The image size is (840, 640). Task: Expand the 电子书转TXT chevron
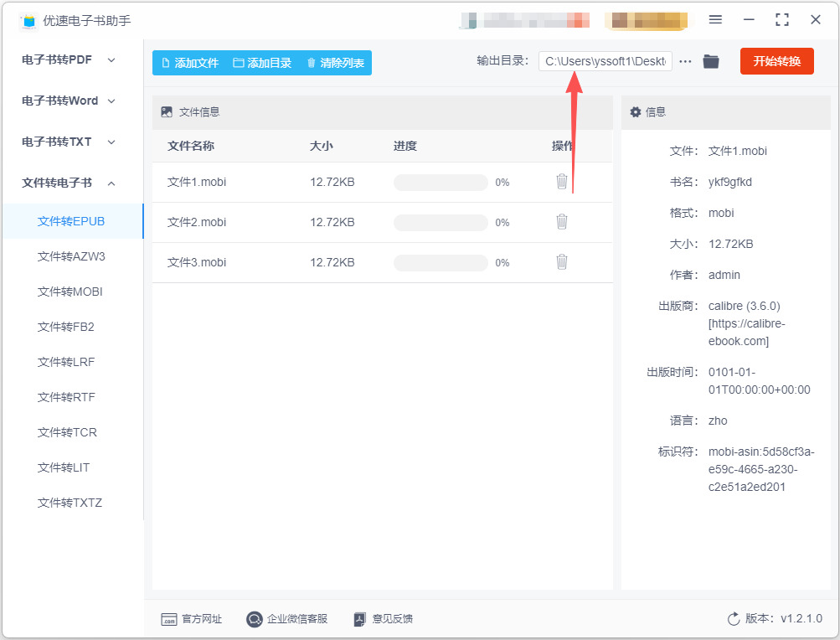[111, 142]
